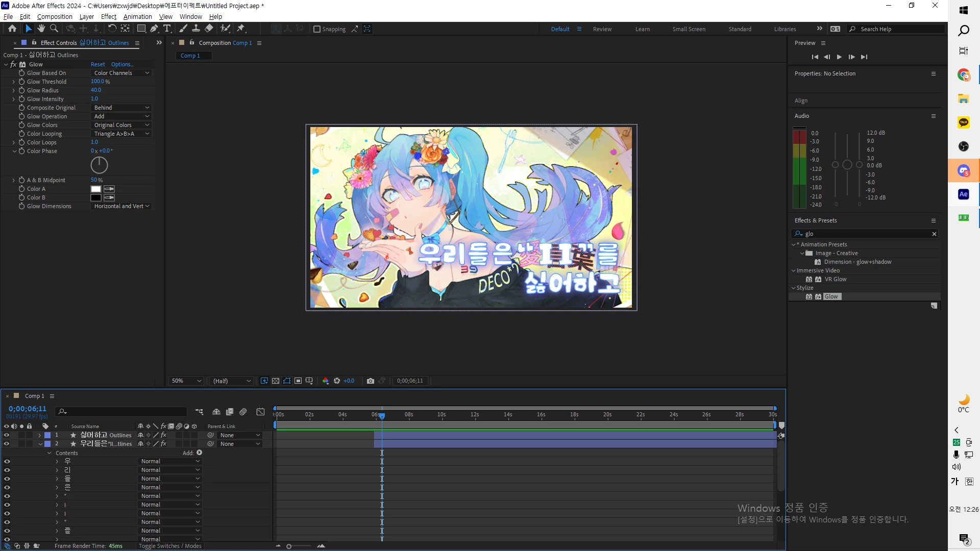
Task: Click the Color A white swatch
Action: (96, 189)
